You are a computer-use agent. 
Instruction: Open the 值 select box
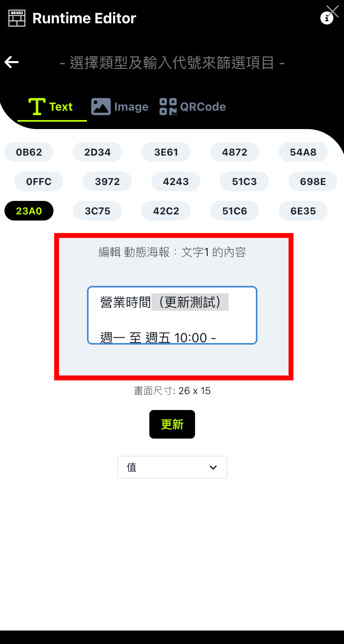[172, 467]
